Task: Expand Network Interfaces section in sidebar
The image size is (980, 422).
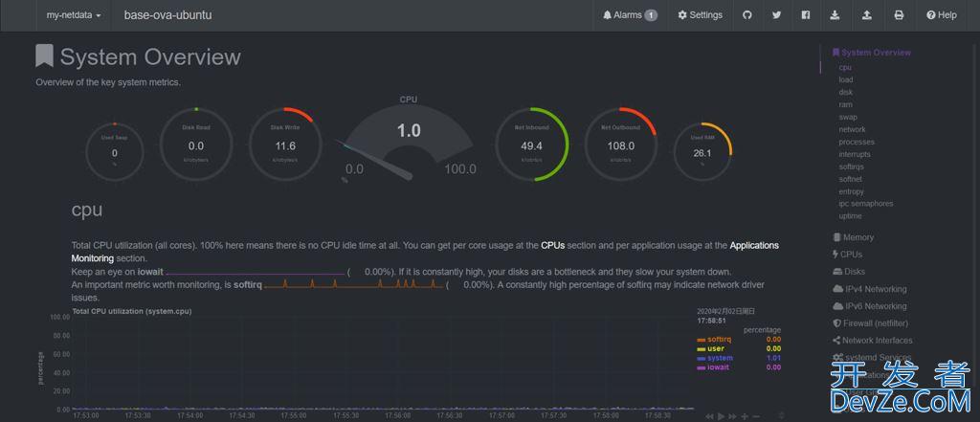Action: coord(873,341)
